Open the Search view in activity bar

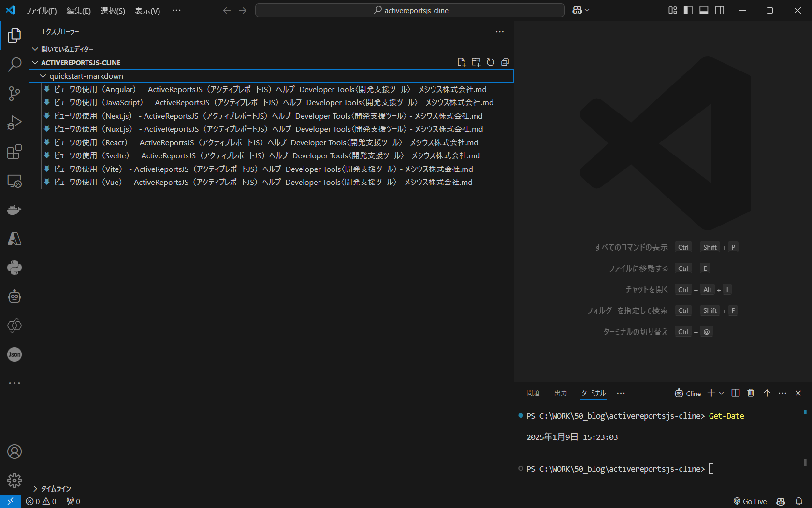click(x=14, y=65)
